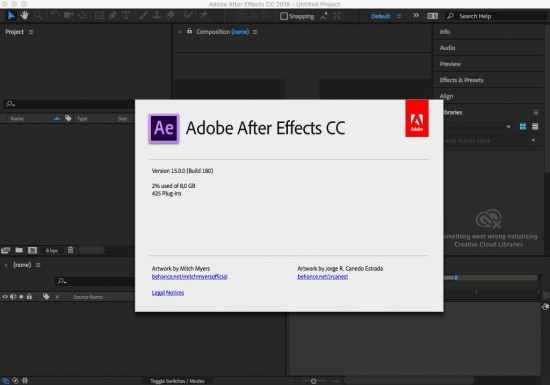
Task: Select the Hand tool
Action: pos(24,16)
